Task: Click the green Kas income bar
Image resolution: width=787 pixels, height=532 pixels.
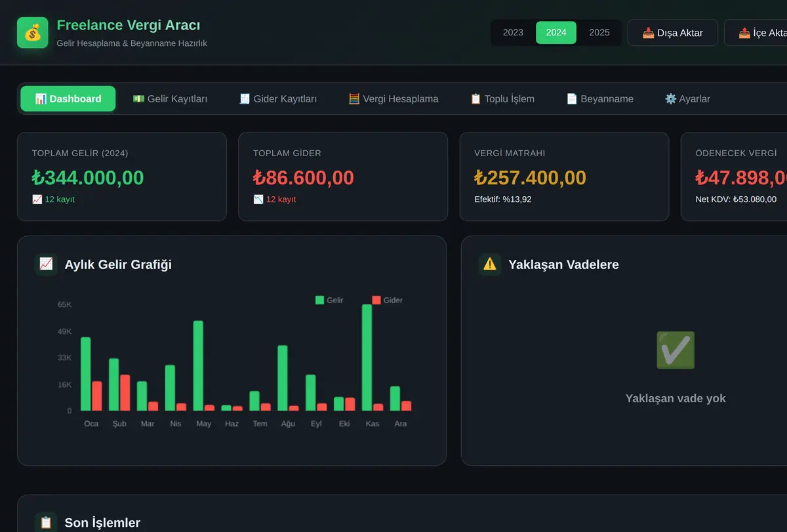Action: tap(367, 358)
